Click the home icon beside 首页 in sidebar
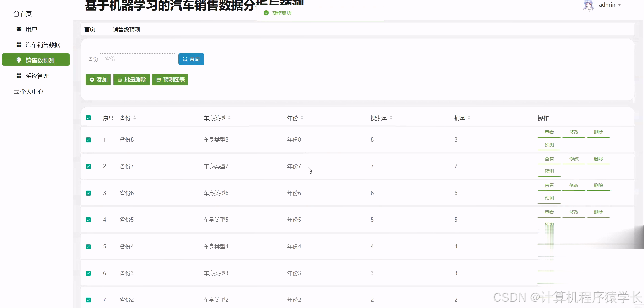The image size is (644, 308). pos(16,14)
